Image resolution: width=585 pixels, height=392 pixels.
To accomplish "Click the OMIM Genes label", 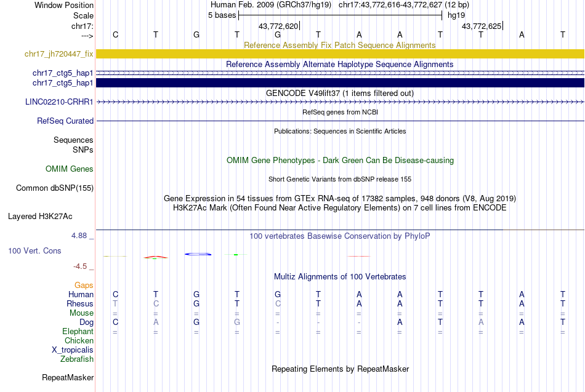I will click(x=69, y=169).
